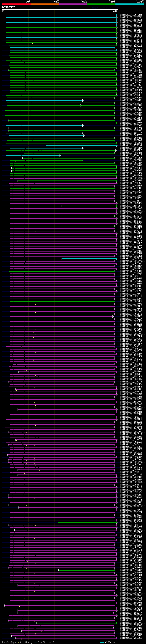The width and height of the screenshot is (146, 644).
Task: Click the white query sequence bar
Action: coord(60,9)
